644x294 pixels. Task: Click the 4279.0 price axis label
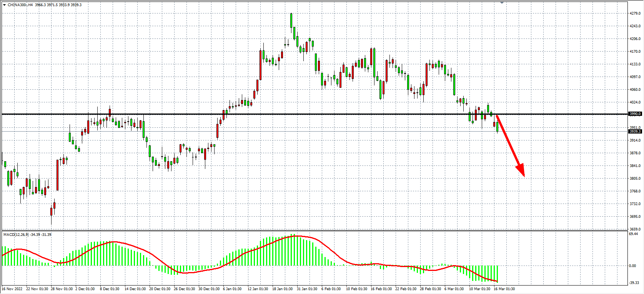(635, 13)
